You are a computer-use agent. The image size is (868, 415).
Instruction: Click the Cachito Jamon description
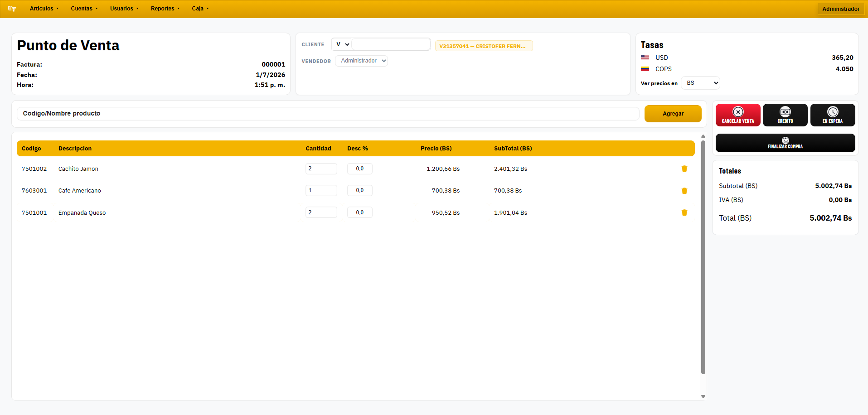[78, 169]
